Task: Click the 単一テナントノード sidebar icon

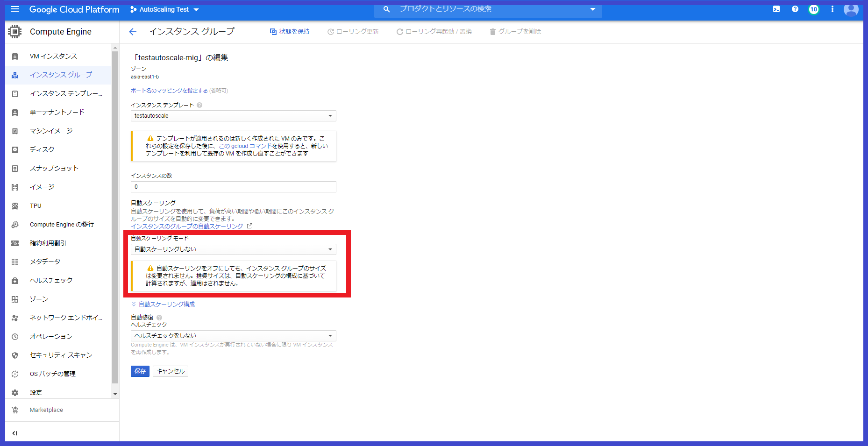Action: click(x=15, y=113)
